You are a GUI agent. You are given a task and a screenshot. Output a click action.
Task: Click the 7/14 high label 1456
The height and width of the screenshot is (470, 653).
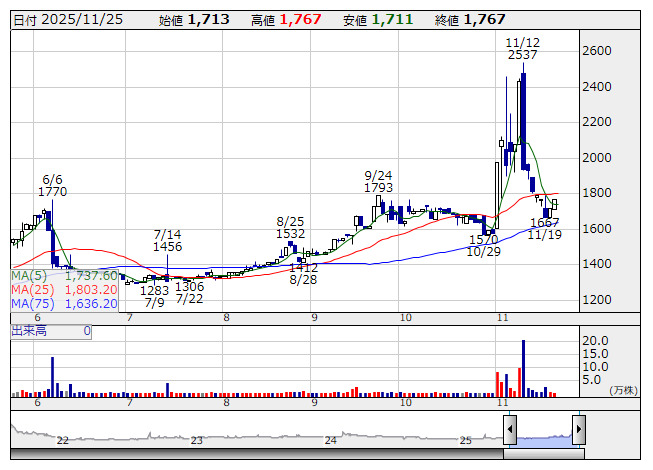click(x=167, y=246)
